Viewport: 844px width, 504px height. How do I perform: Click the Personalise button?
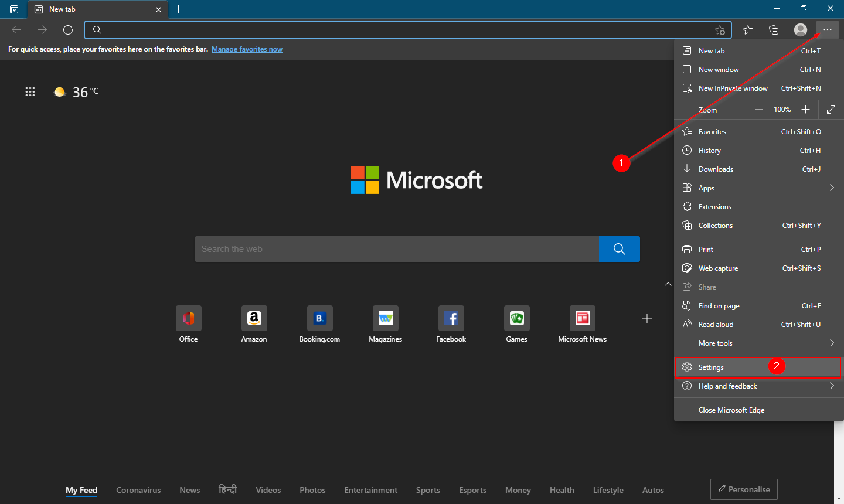coord(744,489)
